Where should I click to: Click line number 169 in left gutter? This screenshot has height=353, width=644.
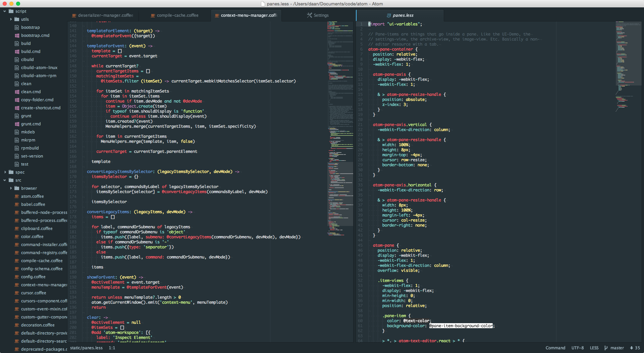[x=73, y=172]
